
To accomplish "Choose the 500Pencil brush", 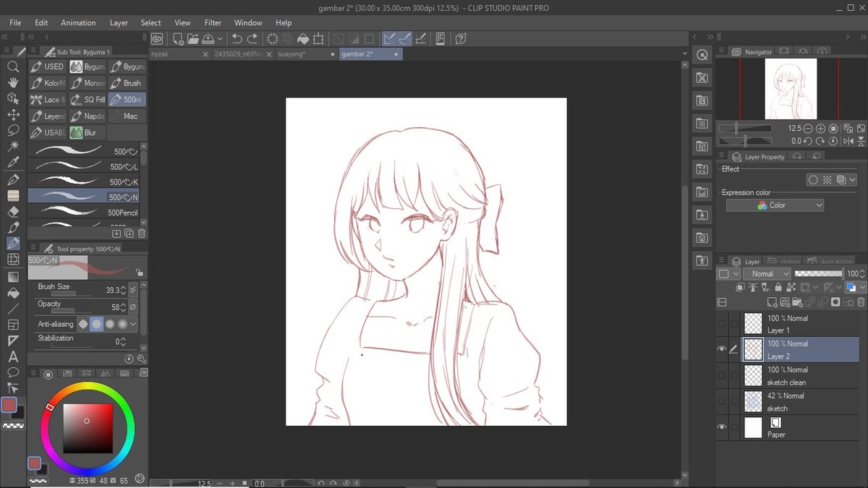I will pos(83,213).
